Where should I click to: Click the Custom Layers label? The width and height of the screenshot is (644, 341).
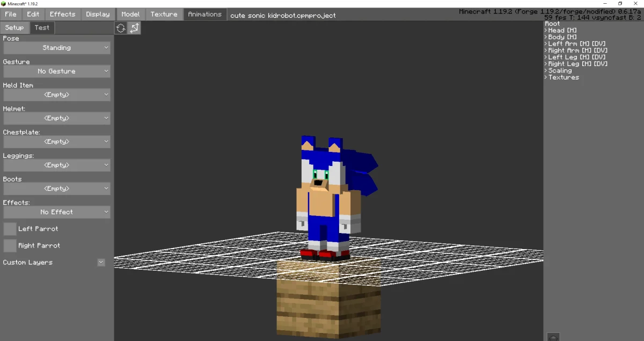click(x=28, y=263)
